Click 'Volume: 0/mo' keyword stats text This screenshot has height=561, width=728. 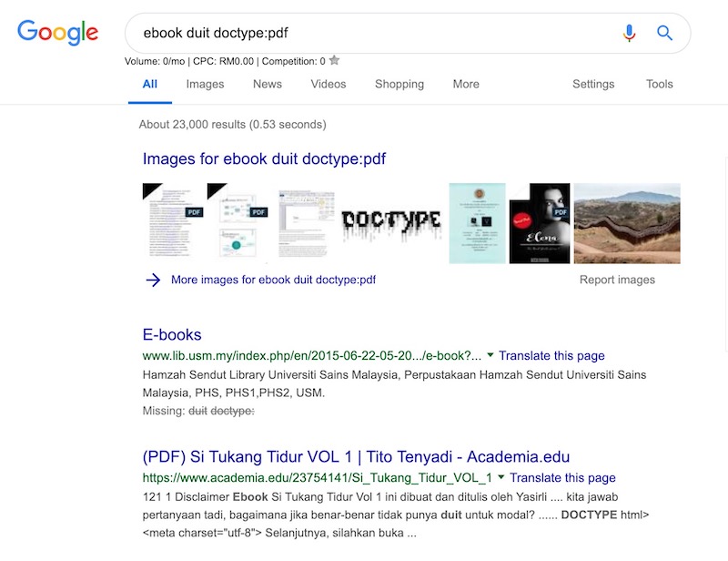[225, 61]
